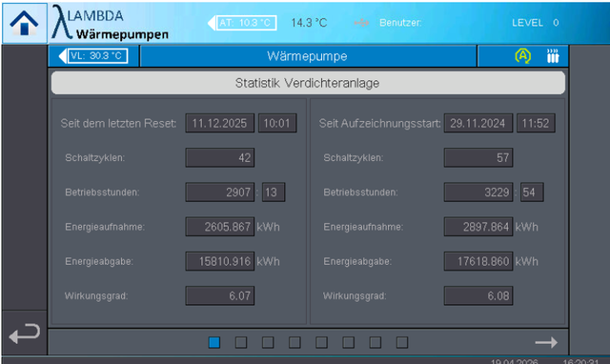610x364 pixels.
Task: Go to next page with right arrow
Action: pyautogui.click(x=546, y=342)
